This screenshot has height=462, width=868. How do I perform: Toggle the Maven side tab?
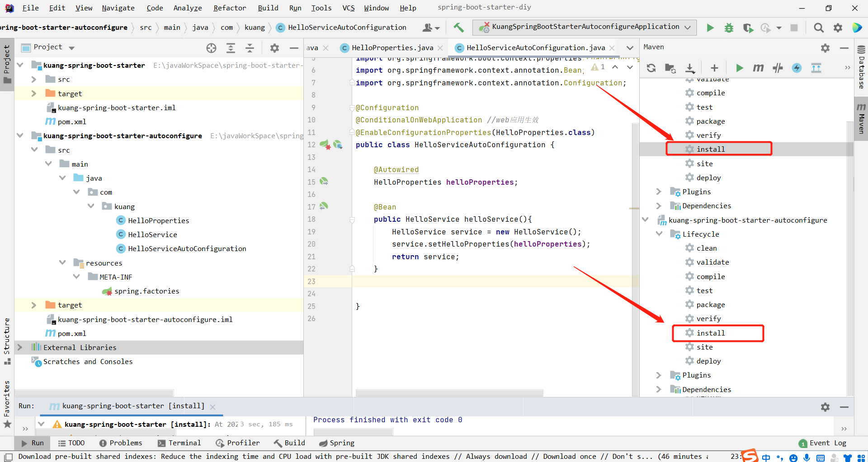(x=861, y=118)
